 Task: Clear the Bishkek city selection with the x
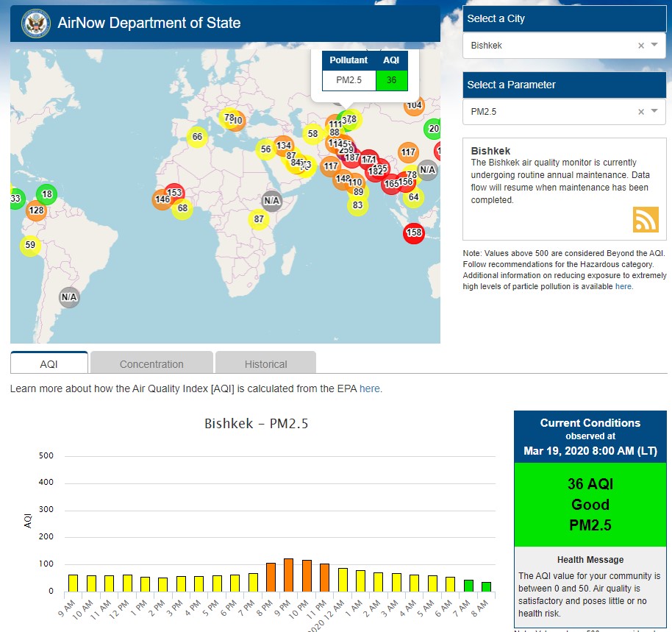640,46
